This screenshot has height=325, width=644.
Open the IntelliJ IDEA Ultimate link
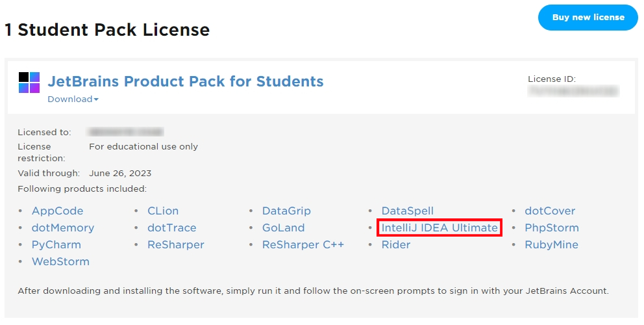click(x=440, y=227)
